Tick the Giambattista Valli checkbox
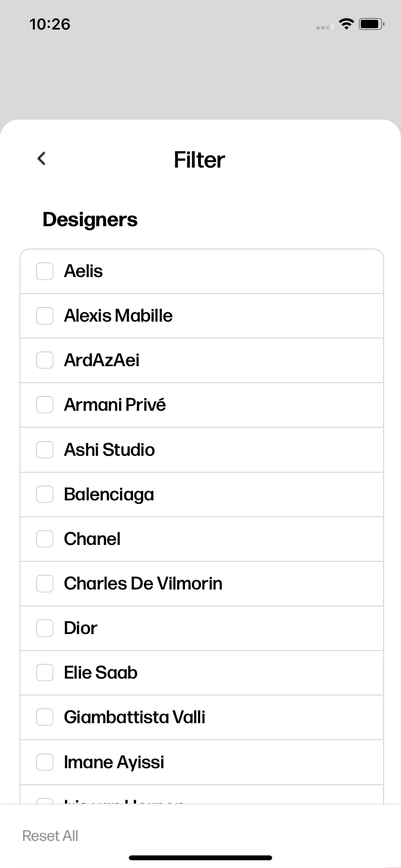This screenshot has height=868, width=401. click(x=45, y=717)
